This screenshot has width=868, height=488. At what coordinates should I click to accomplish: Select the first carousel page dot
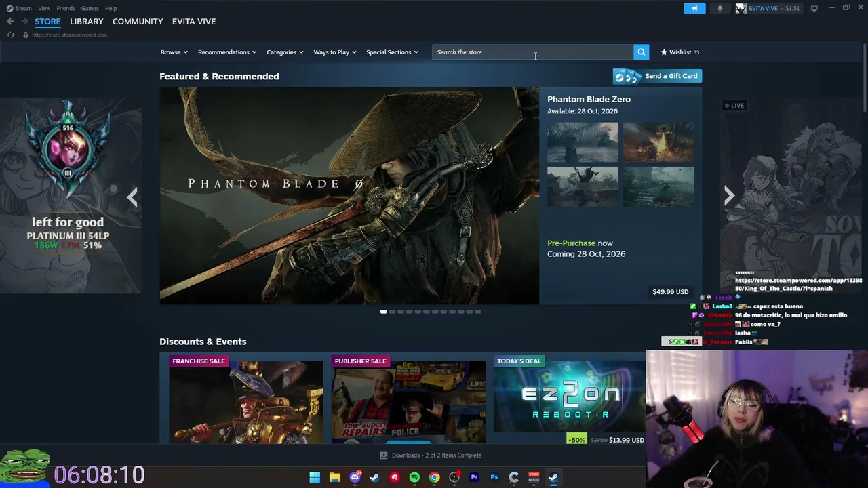(x=384, y=312)
